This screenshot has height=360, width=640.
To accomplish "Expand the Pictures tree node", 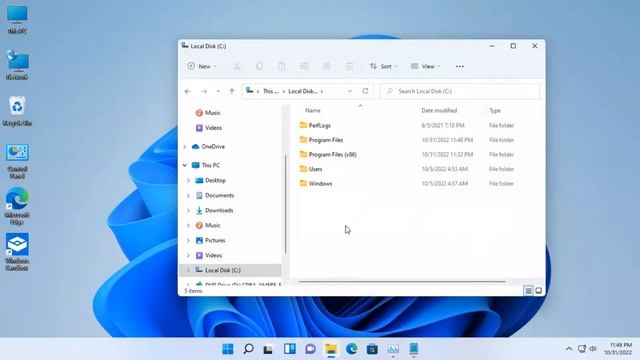I will tap(188, 240).
